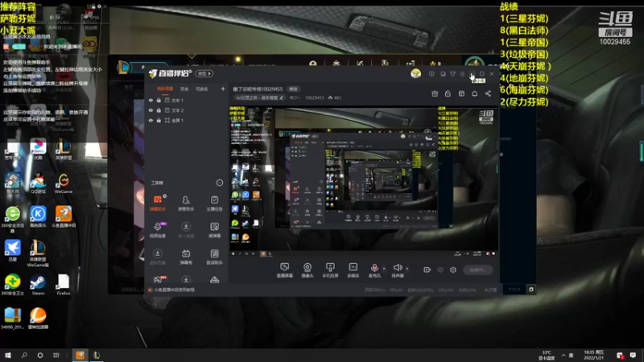Open Windows Start menu

click(8, 355)
